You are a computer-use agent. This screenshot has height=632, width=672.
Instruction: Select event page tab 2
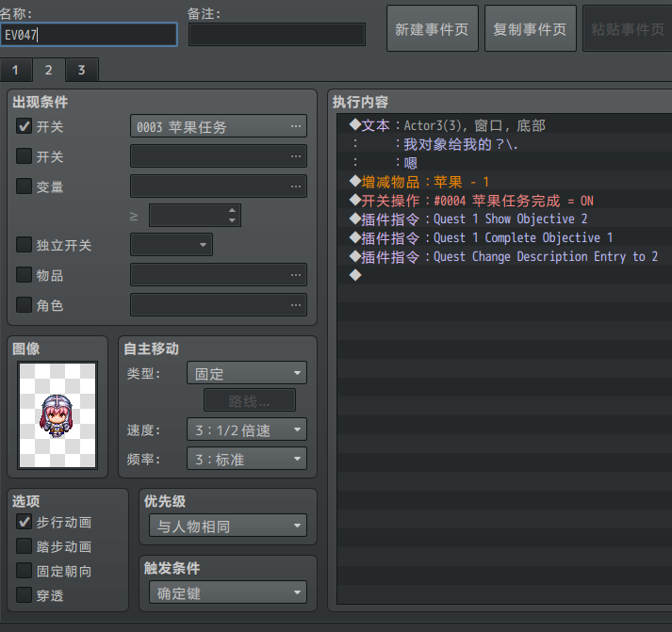tap(49, 70)
